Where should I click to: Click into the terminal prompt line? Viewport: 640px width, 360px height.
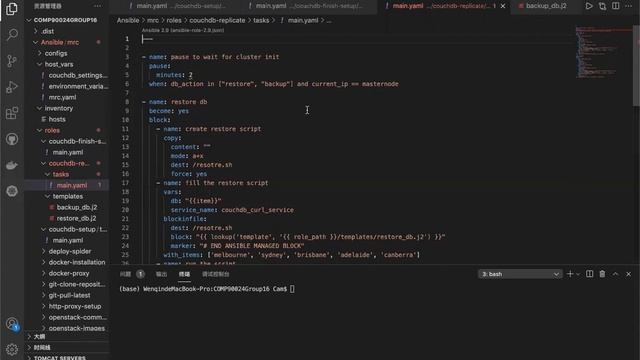(x=207, y=289)
